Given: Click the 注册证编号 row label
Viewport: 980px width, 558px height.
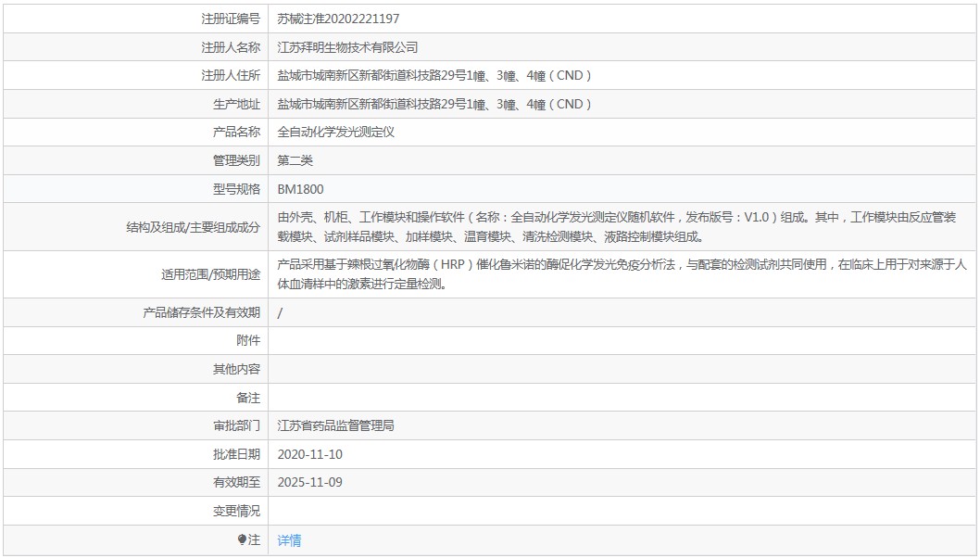Looking at the screenshot, I should pos(231,19).
